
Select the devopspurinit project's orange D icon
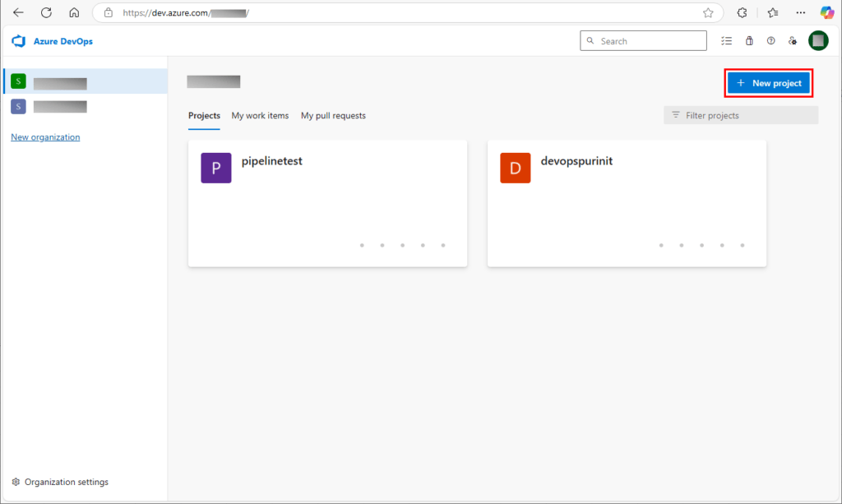tap(515, 168)
